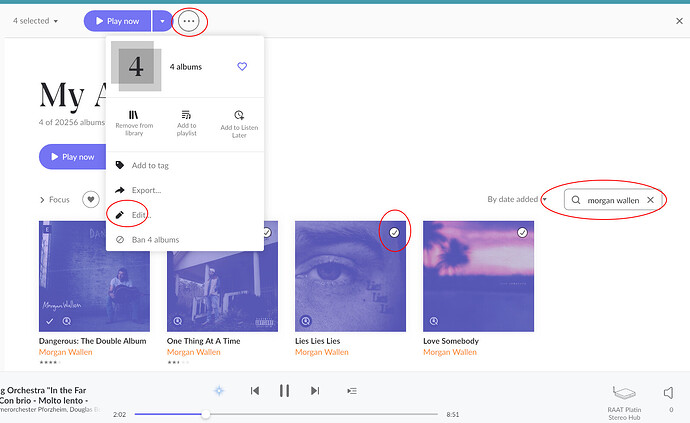Open the By date added sort dropdown
The height and width of the screenshot is (423, 690).
(516, 200)
